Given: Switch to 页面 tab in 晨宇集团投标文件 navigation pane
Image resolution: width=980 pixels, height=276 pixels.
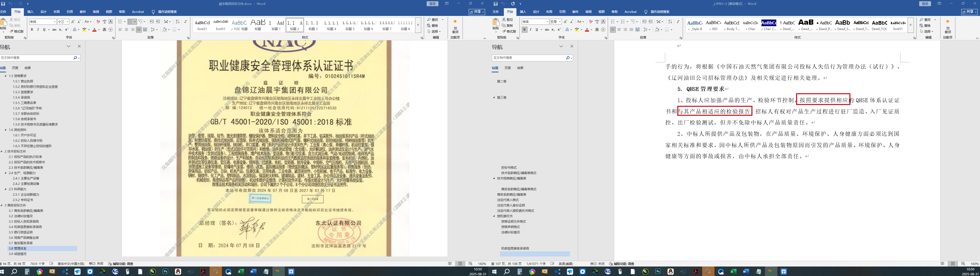Looking at the screenshot, I should tap(15, 68).
